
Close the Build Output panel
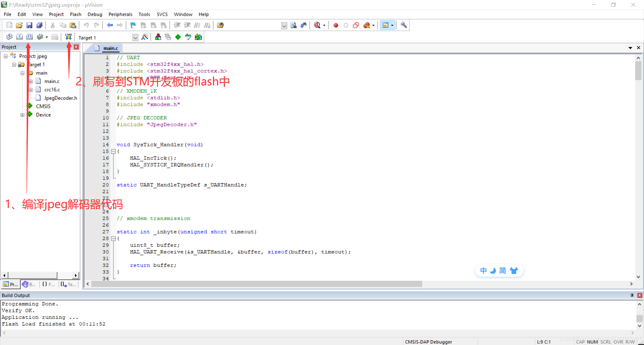coord(640,295)
